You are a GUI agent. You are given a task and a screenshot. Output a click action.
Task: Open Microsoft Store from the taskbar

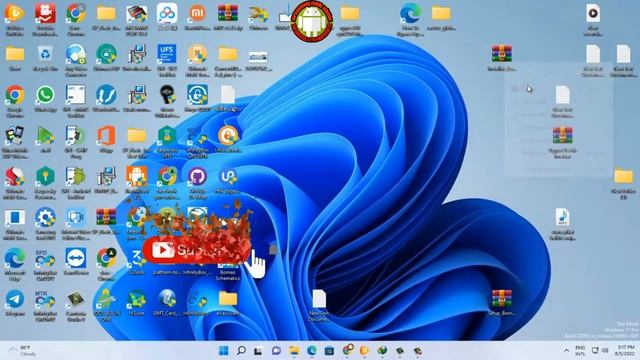click(329, 351)
